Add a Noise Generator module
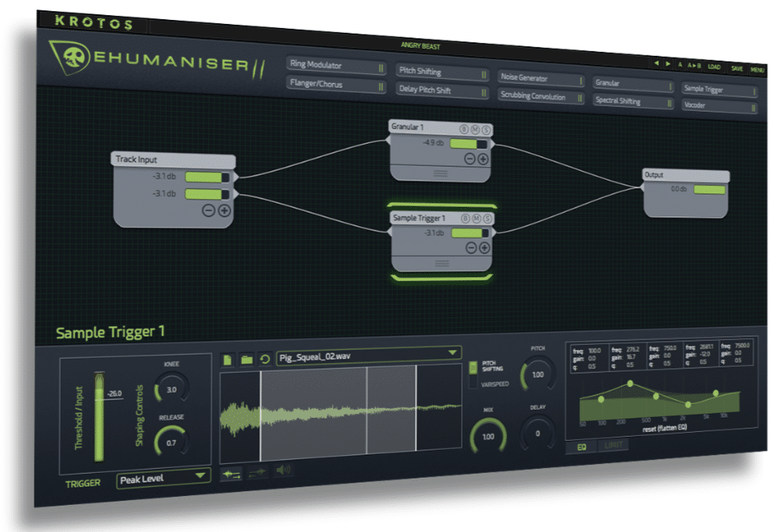 [541, 78]
